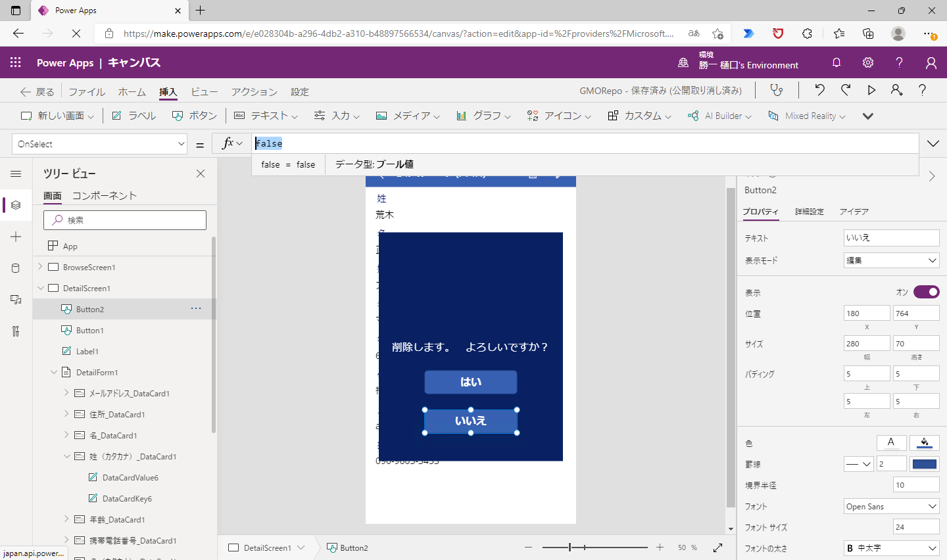The image size is (947, 560).
Task: Open the アクション menu tab
Action: pos(254,91)
